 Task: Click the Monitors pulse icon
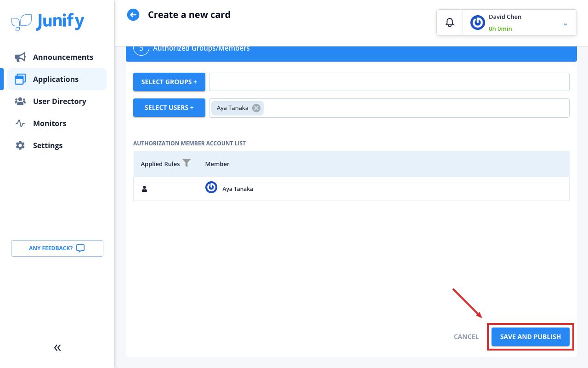pos(20,123)
